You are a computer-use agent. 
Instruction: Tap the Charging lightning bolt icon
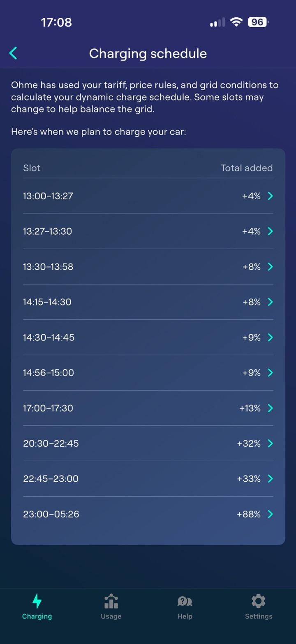tap(37, 601)
